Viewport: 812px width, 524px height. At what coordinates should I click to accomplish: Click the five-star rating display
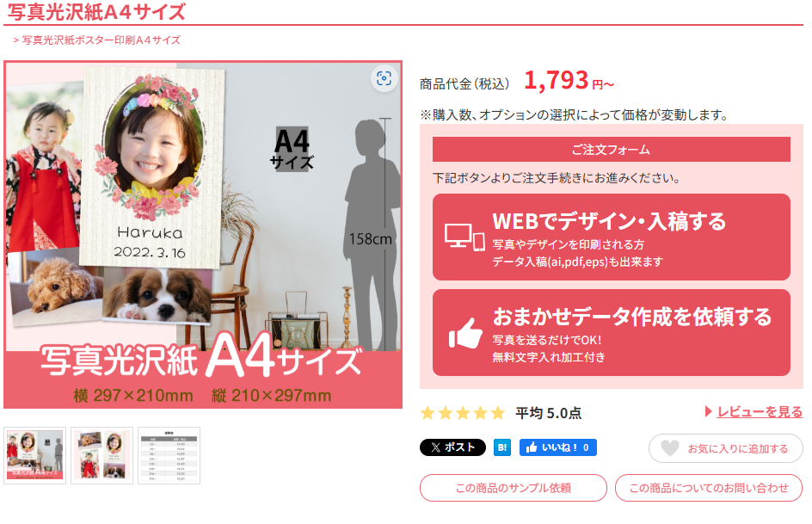coord(463,413)
